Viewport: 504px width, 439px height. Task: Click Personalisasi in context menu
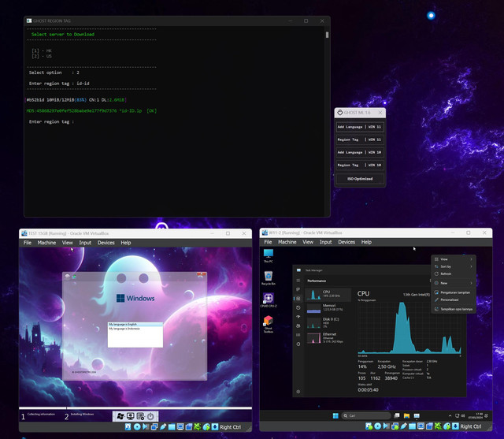click(x=454, y=299)
